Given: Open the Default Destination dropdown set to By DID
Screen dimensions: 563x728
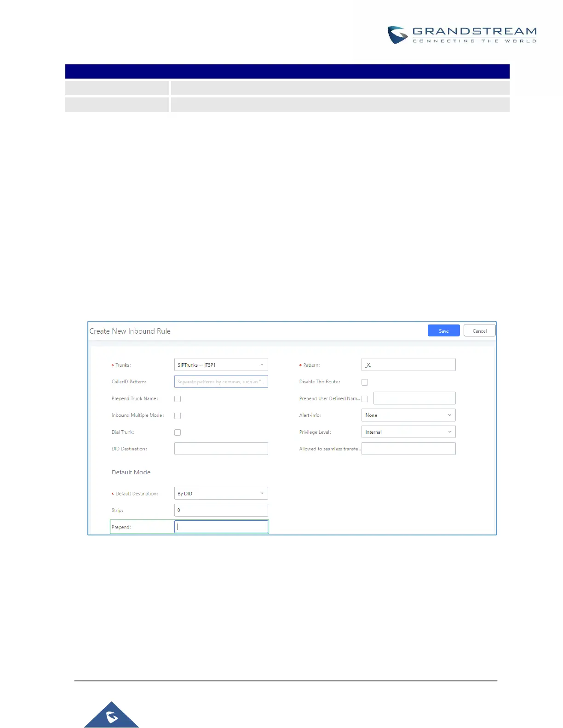Looking at the screenshot, I should [x=221, y=493].
